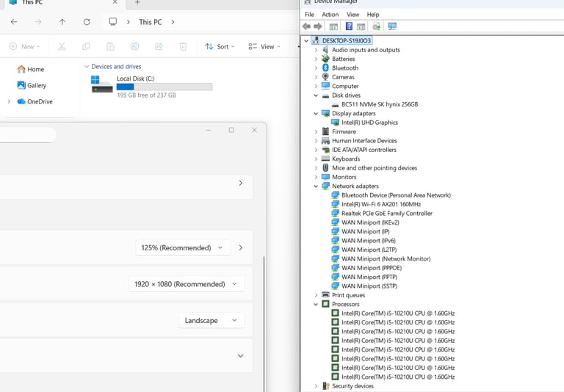Screen dimensions: 564x392
Task: Select Intel(R) Wi-Fi 6 AX201 160MHz adapter
Action: pos(381,204)
